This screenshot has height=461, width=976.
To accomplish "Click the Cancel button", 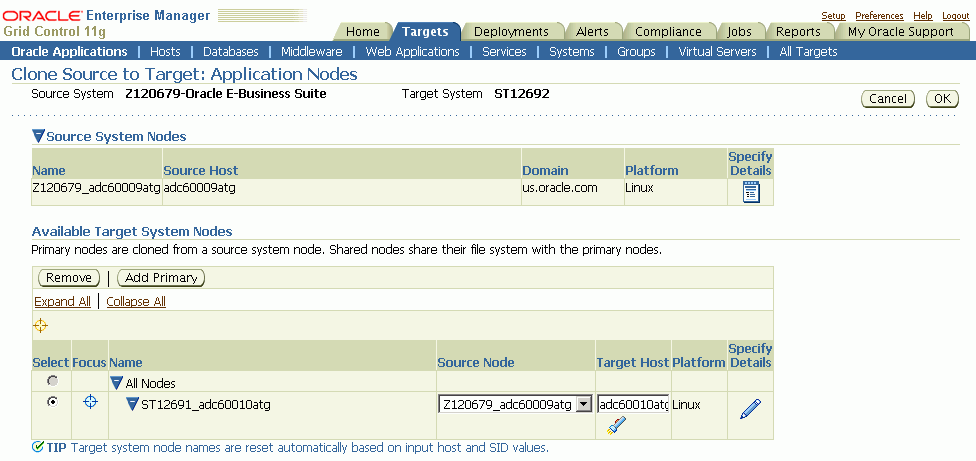I will [888, 98].
